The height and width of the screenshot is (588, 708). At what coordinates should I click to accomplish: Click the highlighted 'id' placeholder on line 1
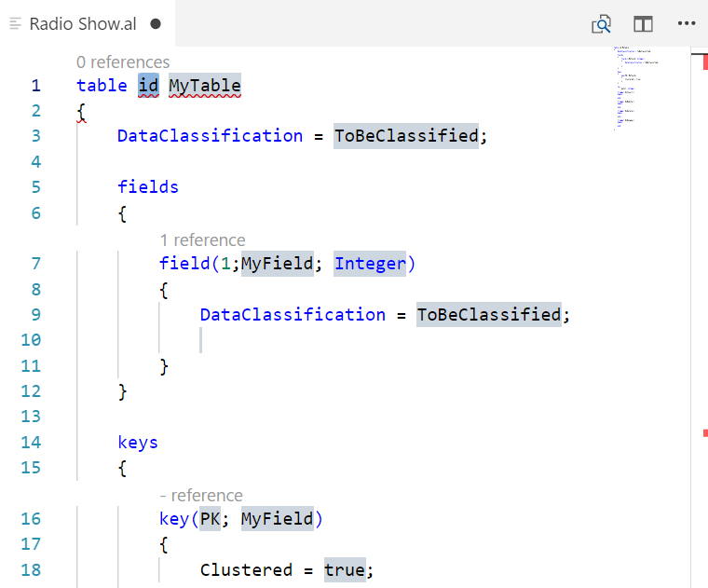click(x=148, y=86)
